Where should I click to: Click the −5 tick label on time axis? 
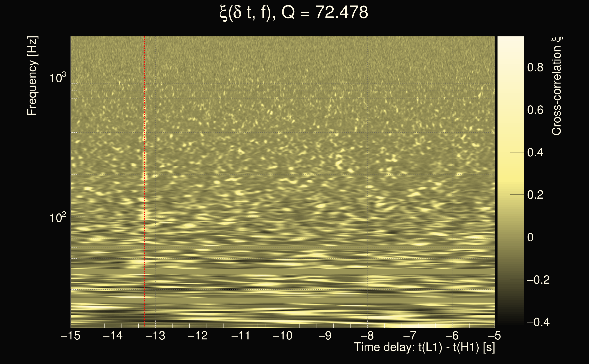point(494,336)
